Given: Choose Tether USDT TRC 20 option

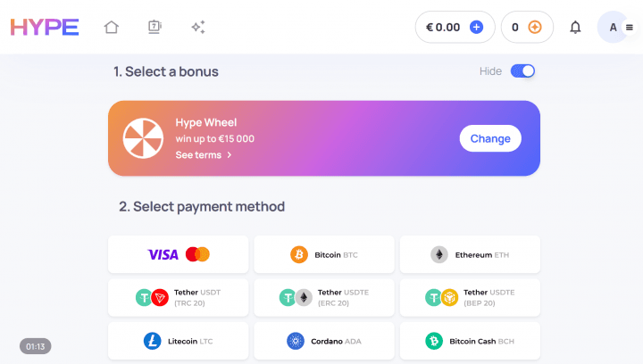Looking at the screenshot, I should (x=179, y=298).
